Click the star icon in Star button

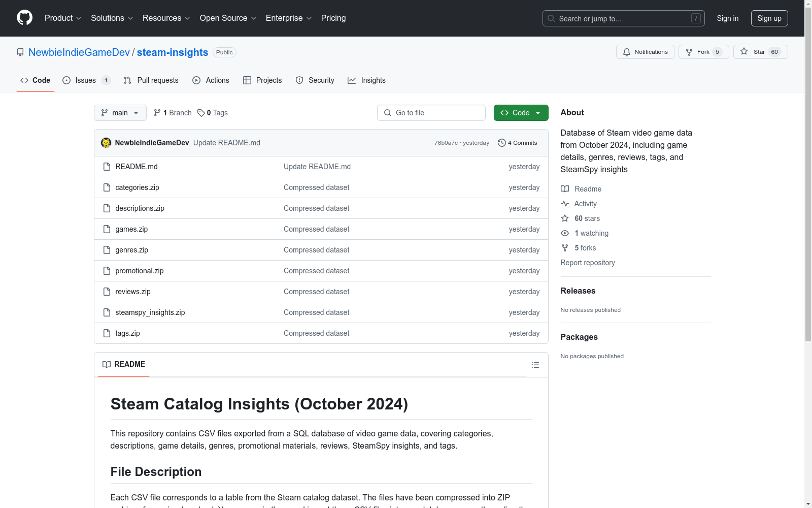coord(744,51)
